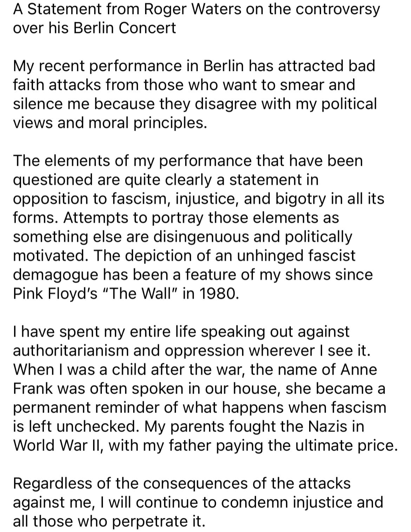Click the text "Pink Floyd's"
Screen dimensions: 411x532
click(55, 294)
